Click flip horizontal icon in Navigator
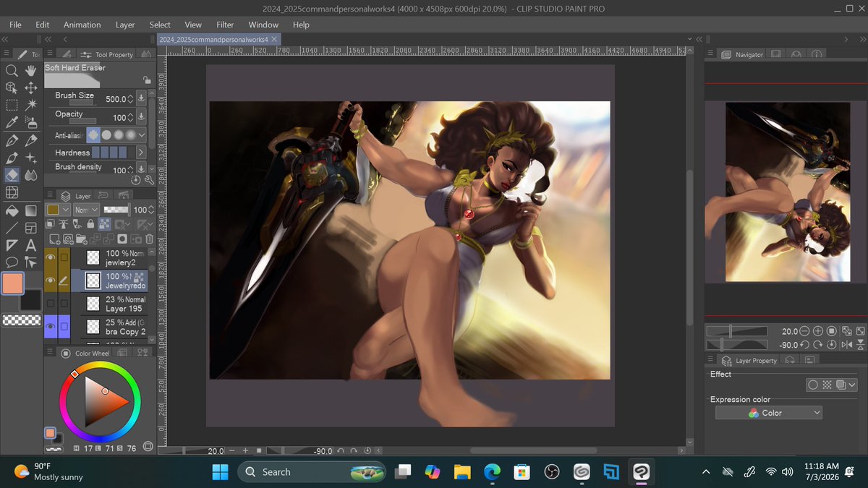868x488 pixels. tap(846, 345)
